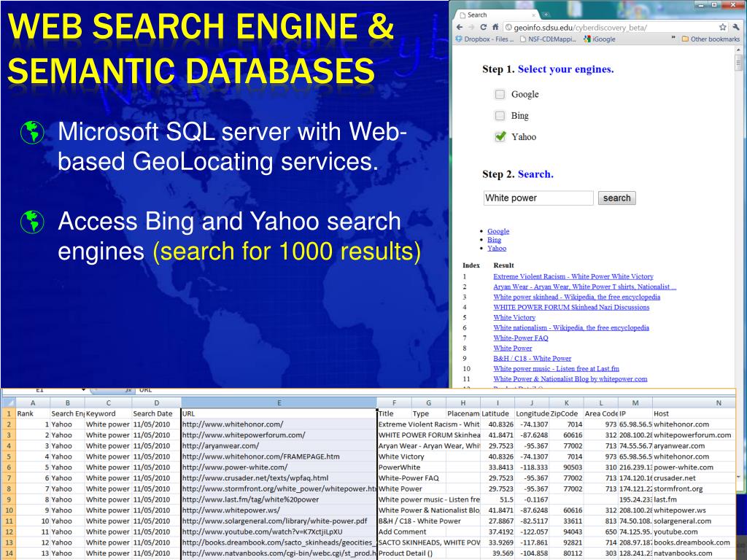Click the White power search field
The image size is (747, 560).
click(x=538, y=198)
